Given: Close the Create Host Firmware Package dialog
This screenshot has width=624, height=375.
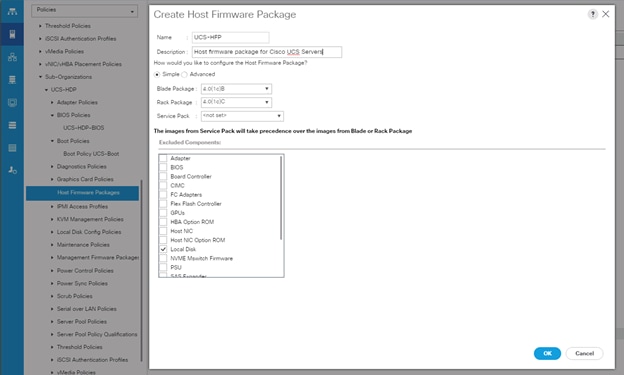Looking at the screenshot, I should [x=606, y=14].
